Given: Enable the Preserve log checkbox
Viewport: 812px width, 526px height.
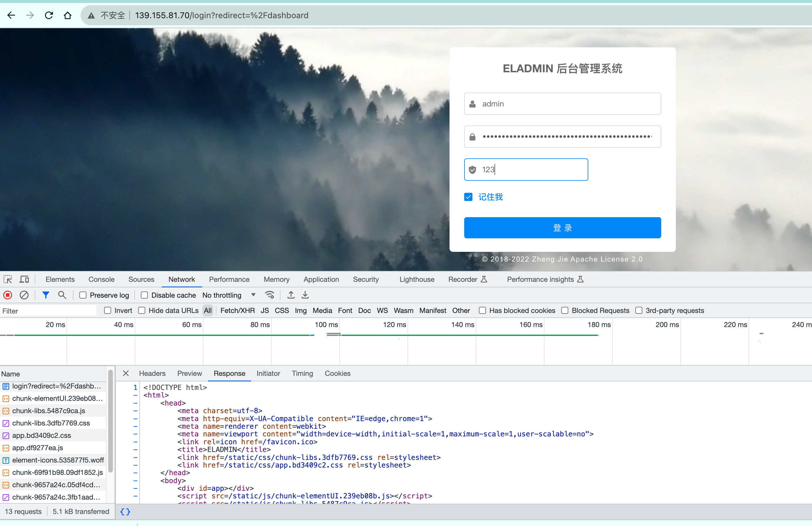Looking at the screenshot, I should [x=83, y=295].
